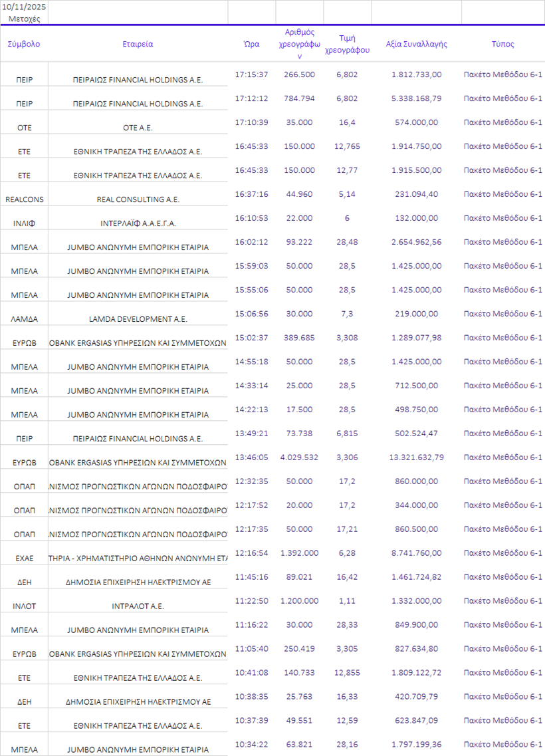The width and height of the screenshot is (545, 756).
Task: Select the value cell 849.900,00
Action: click(416, 624)
